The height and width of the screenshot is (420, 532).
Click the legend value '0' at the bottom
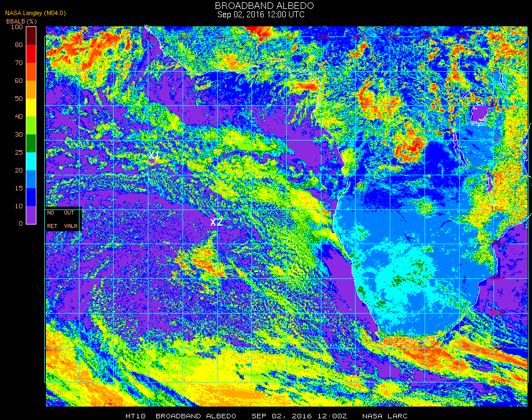click(x=21, y=223)
